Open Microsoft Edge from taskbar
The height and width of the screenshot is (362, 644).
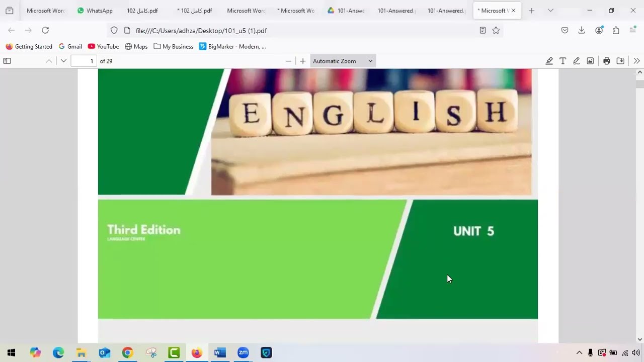pos(58,353)
